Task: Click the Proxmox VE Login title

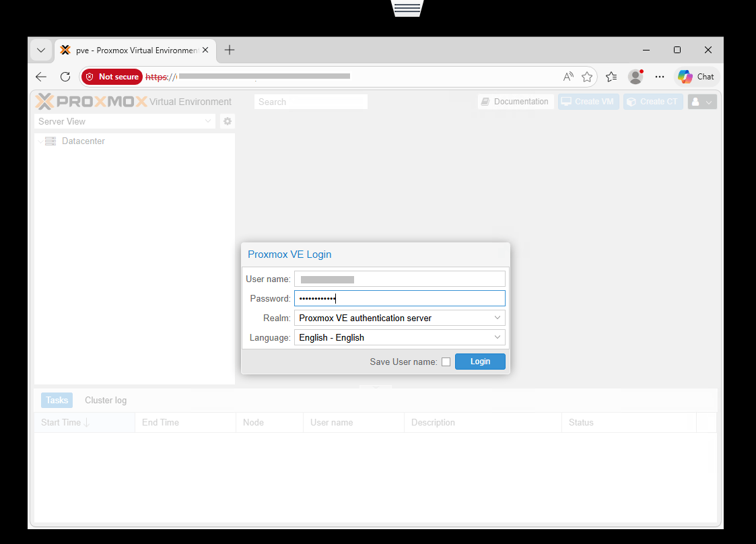Action: (289, 254)
